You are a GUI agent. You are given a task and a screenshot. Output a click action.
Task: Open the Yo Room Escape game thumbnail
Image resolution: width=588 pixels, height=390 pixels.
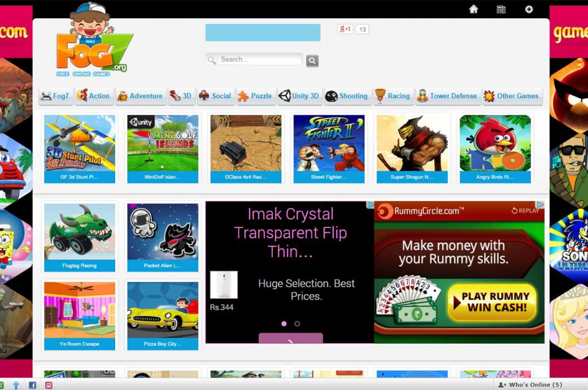[79, 316]
